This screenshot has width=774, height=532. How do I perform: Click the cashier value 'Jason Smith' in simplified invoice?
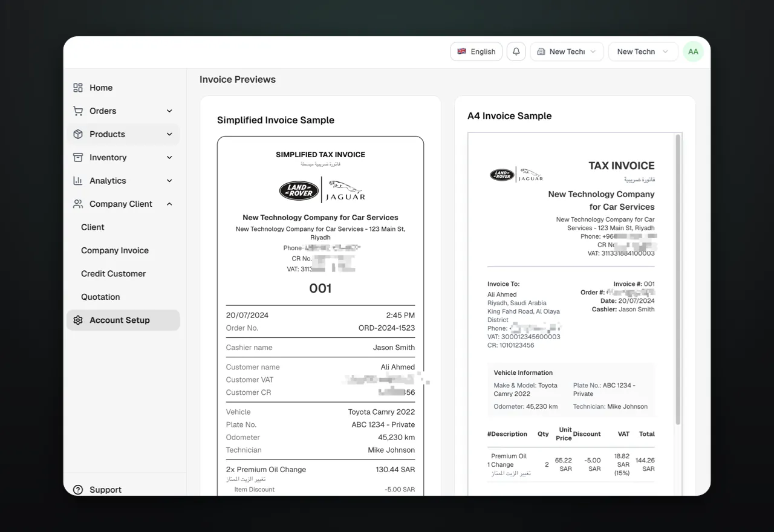tap(394, 348)
